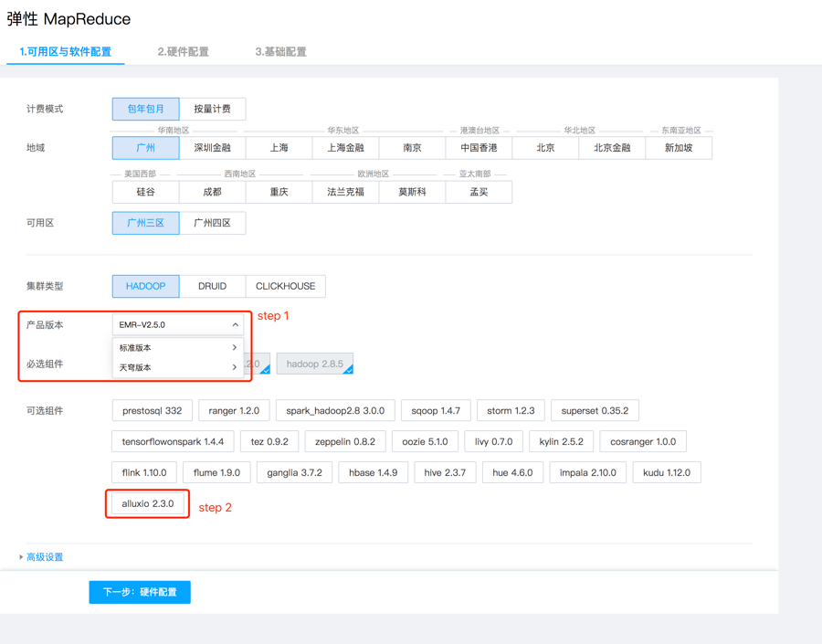This screenshot has width=822, height=644.
Task: Choose the 上海 region
Action: [x=279, y=148]
